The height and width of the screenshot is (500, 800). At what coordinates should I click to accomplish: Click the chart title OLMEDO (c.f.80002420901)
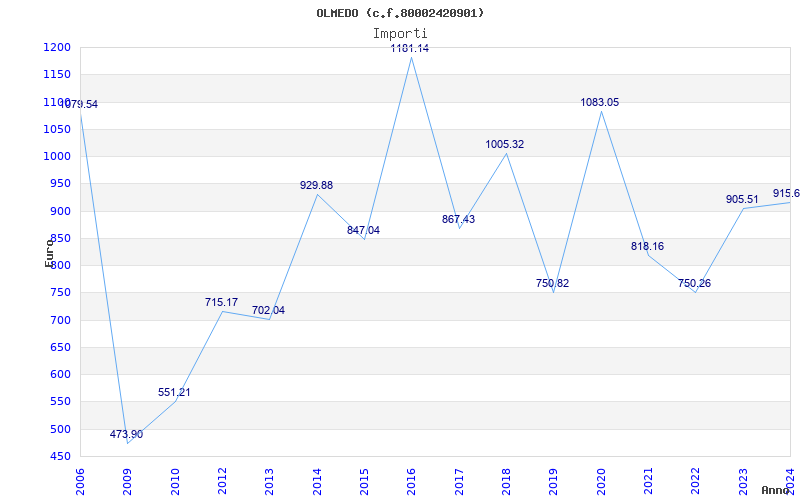[400, 13]
